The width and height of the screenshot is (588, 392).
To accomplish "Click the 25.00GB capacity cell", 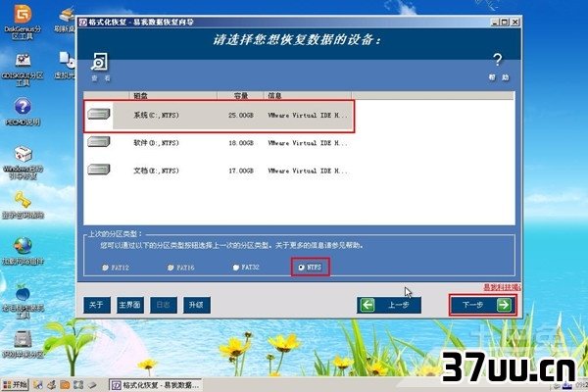I will 241,116.
